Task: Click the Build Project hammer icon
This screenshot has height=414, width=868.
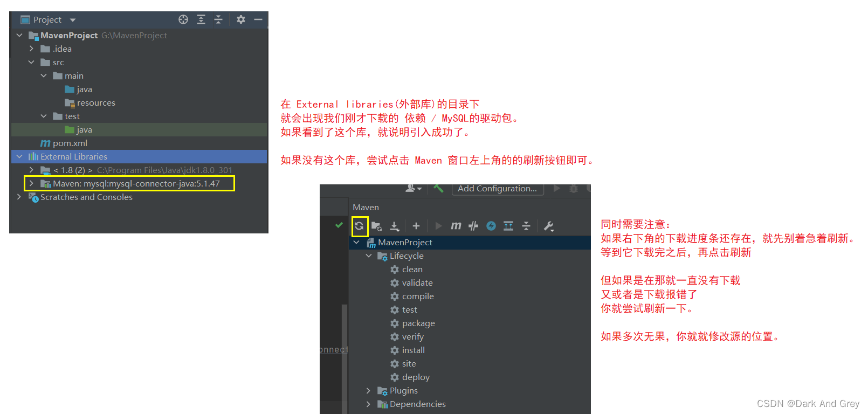Action: coord(438,188)
